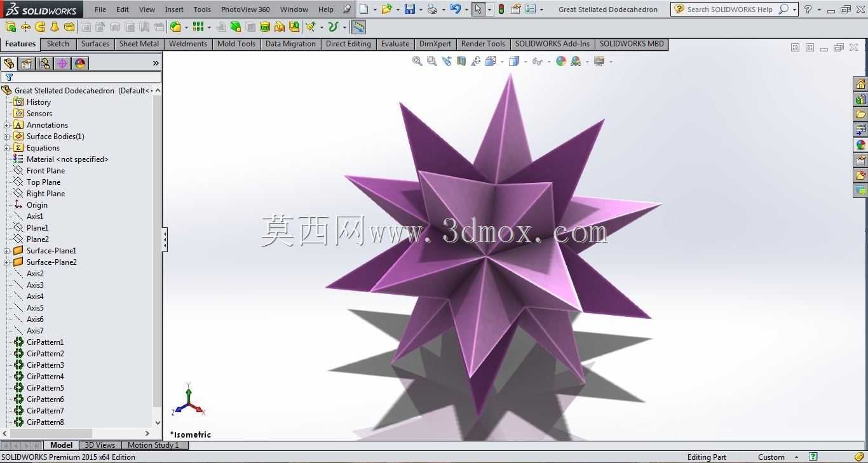Click the Revolved Boss/Base tool icon
868x463 pixels.
(x=25, y=27)
